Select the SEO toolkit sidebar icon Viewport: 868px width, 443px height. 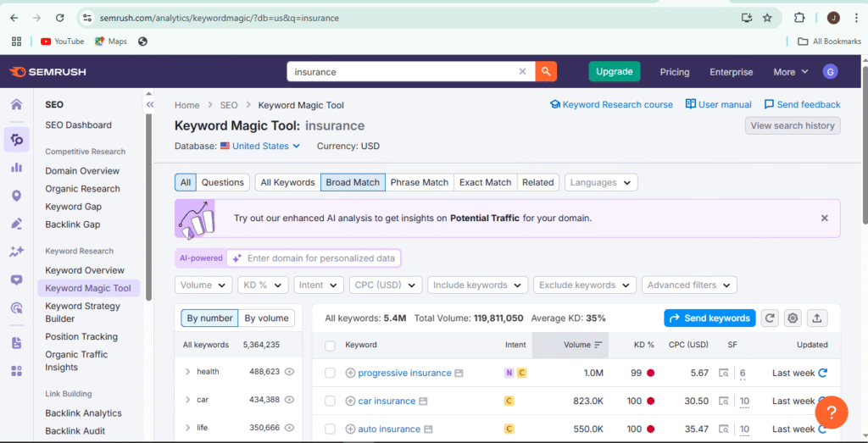17,140
